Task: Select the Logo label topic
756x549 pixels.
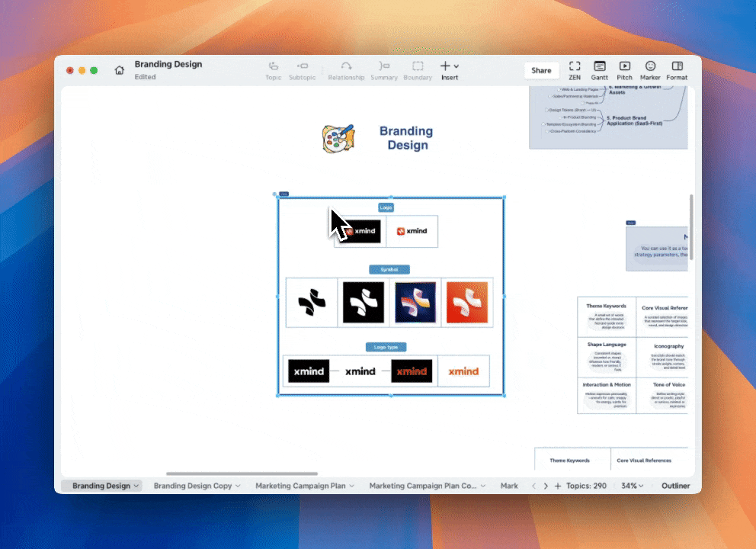Action: click(386, 207)
